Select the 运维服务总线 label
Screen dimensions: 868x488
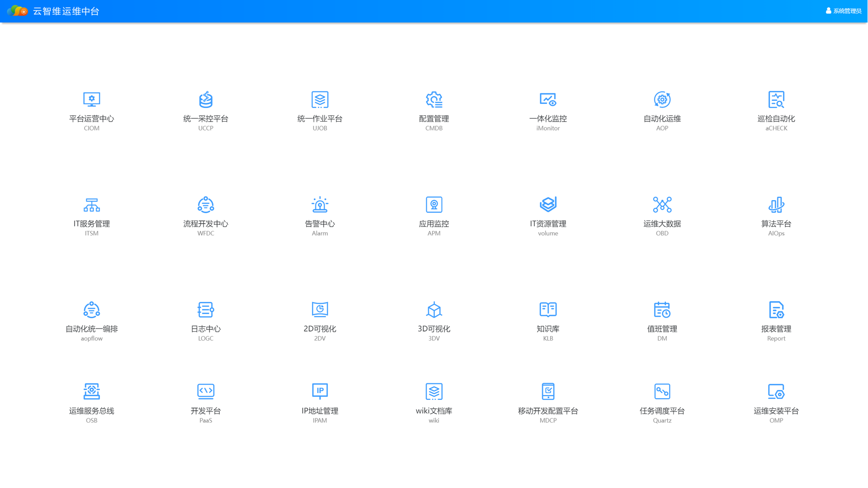(91, 411)
